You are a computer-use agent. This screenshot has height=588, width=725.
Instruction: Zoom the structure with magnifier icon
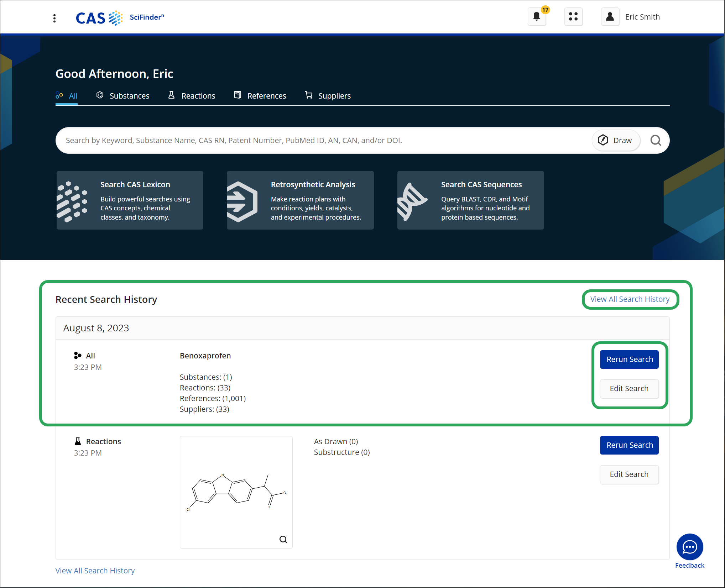(283, 540)
